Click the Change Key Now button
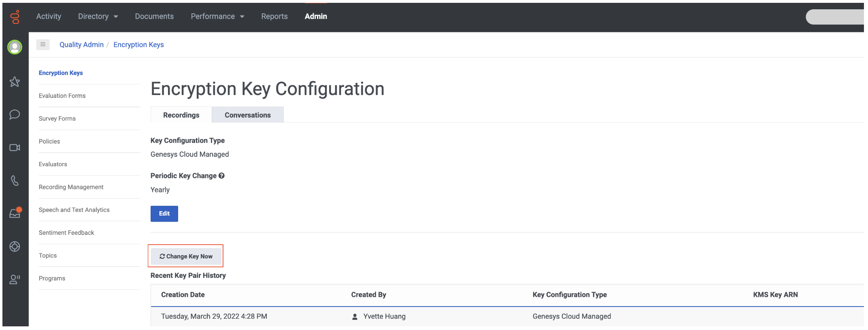This screenshot has width=868, height=330. click(x=186, y=256)
